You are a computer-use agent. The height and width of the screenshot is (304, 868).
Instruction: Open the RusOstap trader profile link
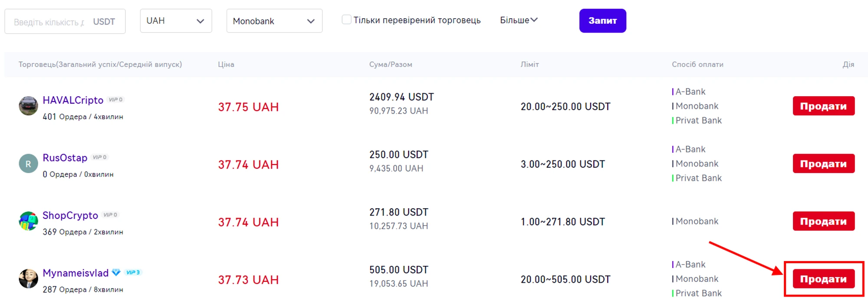click(x=65, y=158)
